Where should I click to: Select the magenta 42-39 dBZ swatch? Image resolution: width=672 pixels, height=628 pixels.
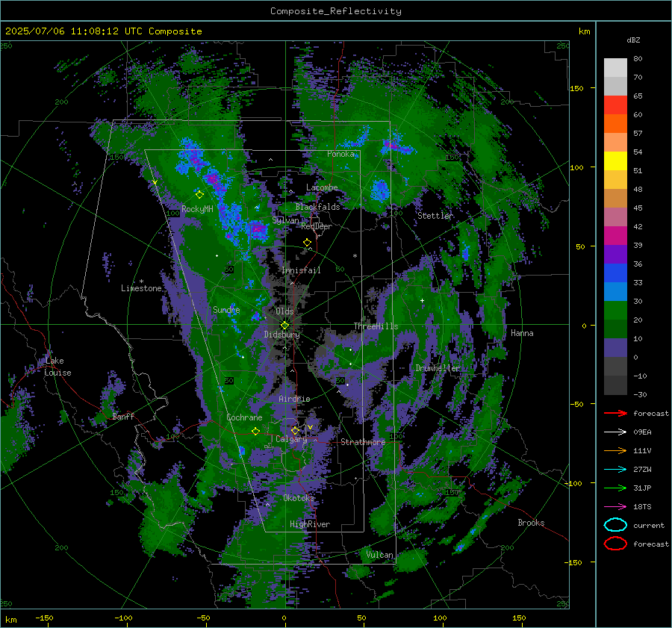pos(615,236)
